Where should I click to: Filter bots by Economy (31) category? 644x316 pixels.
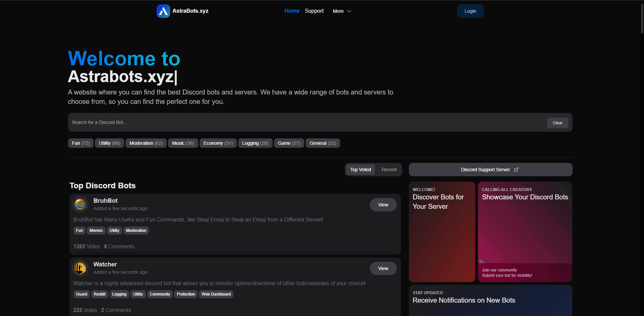(218, 143)
